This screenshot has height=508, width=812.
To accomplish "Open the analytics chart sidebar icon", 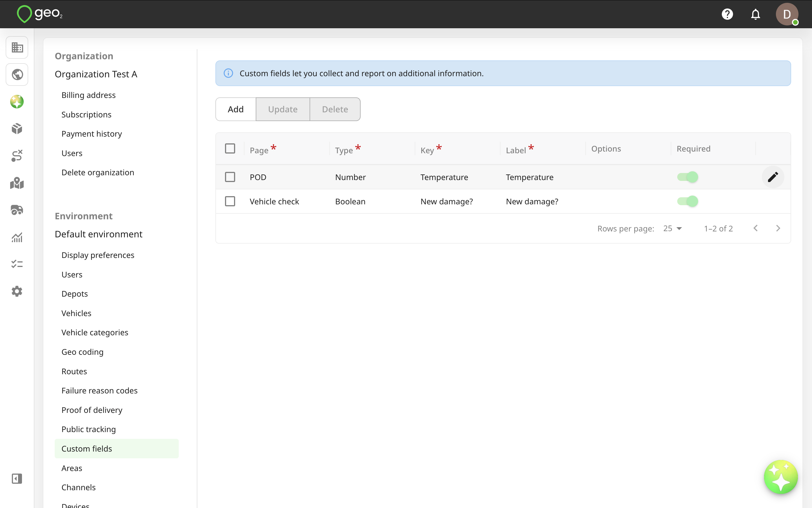I will [x=17, y=237].
